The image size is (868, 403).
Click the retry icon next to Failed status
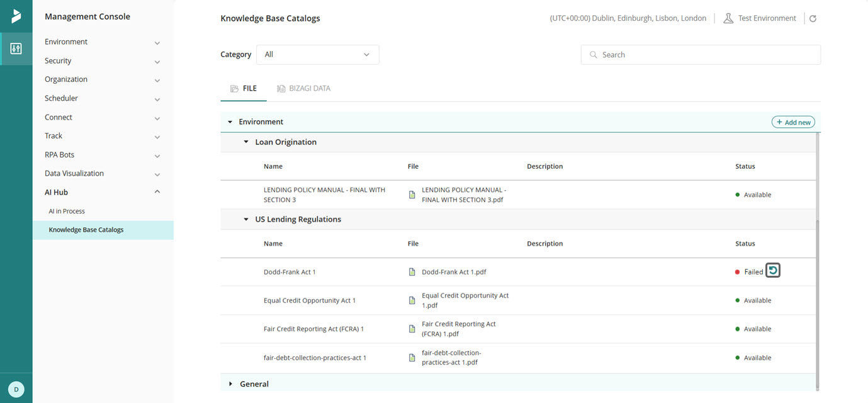772,270
